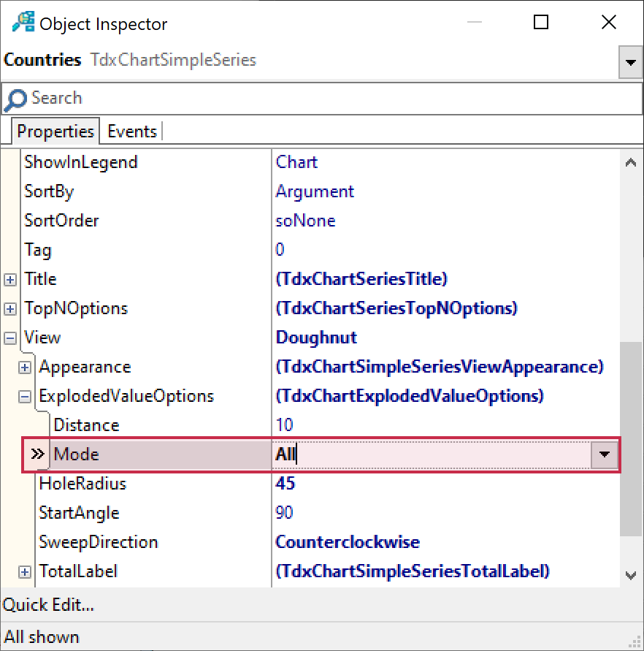
Task: Collapse the ExplodedValueOptions node
Action: tap(25, 397)
